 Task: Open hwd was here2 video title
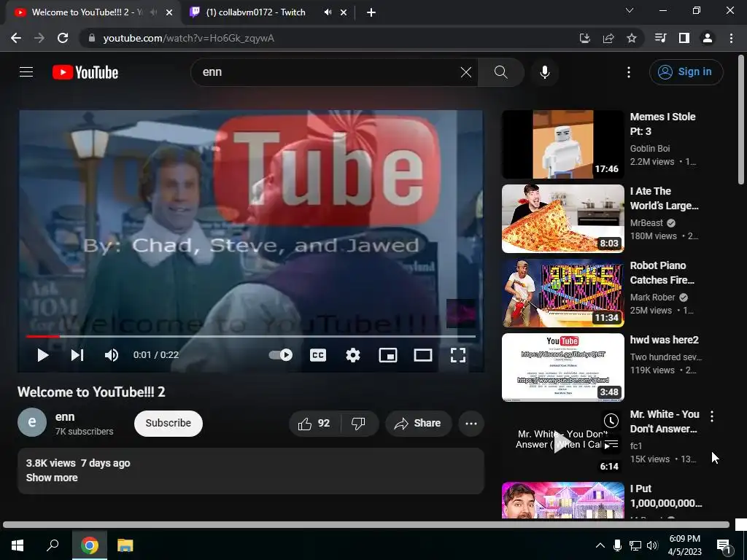coord(664,340)
